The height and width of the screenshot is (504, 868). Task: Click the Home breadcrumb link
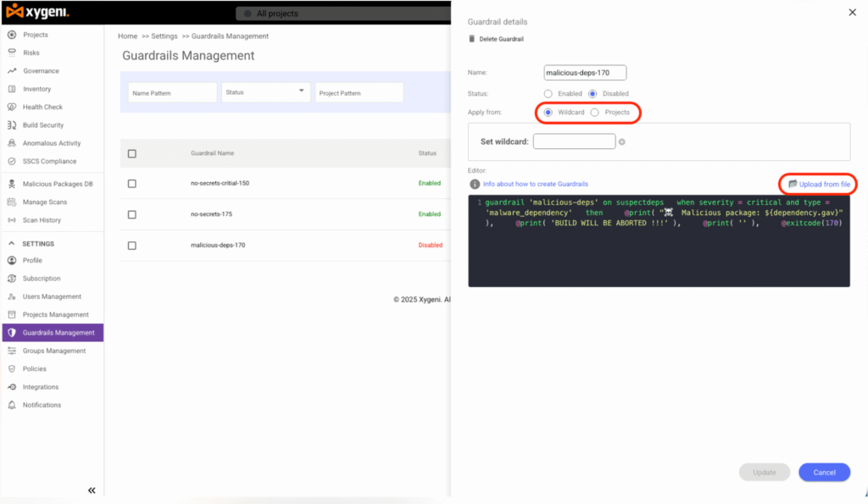pyautogui.click(x=127, y=36)
